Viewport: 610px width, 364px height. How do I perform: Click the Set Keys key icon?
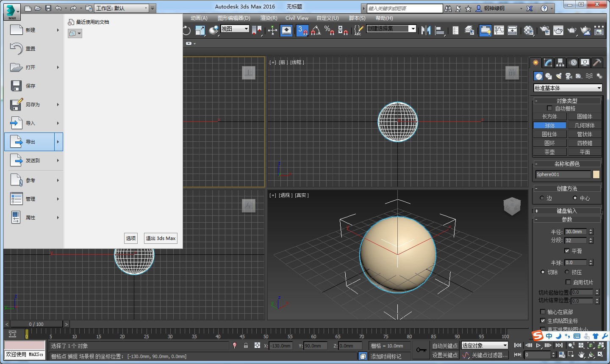click(421, 350)
